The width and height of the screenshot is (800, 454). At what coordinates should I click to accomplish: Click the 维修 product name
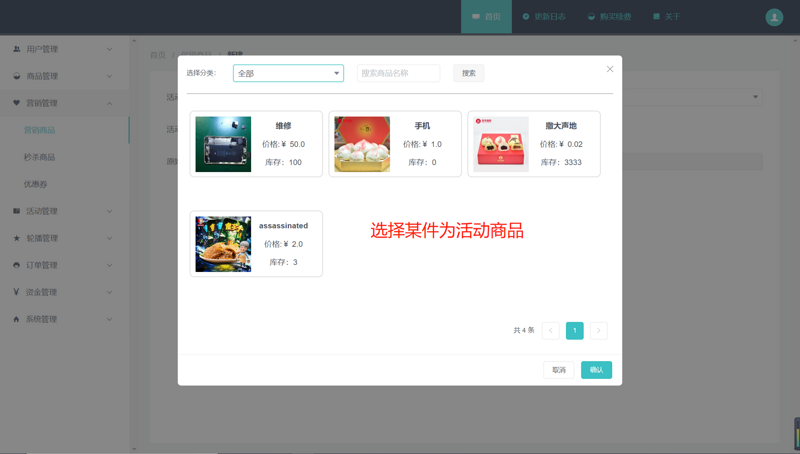(283, 125)
